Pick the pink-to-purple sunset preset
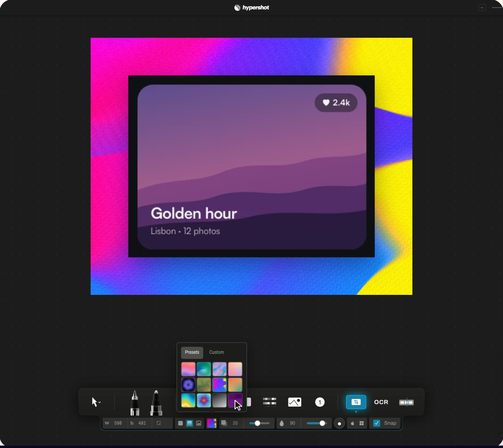Image resolution: width=503 pixels, height=448 pixels. pyautogui.click(x=188, y=369)
